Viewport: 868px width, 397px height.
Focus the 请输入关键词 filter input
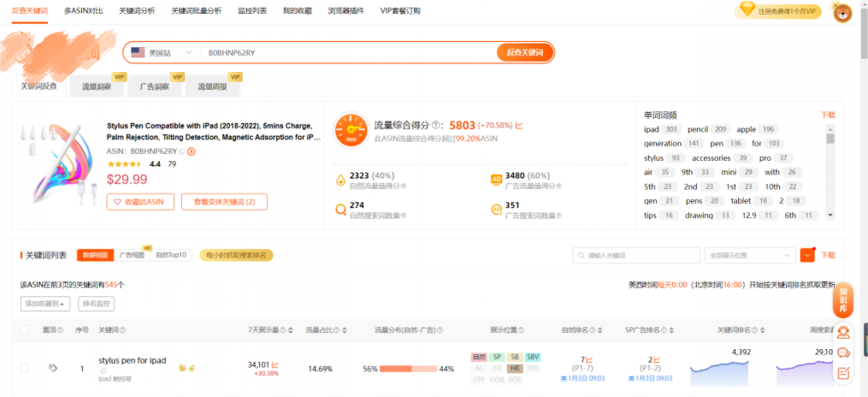[636, 255]
